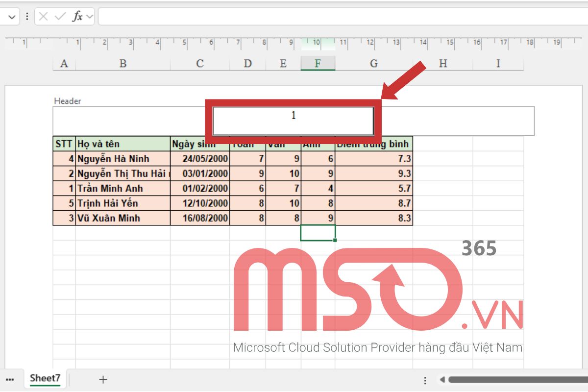The width and height of the screenshot is (588, 392).
Task: Select the average score cell 5.7
Action: pyautogui.click(x=374, y=188)
